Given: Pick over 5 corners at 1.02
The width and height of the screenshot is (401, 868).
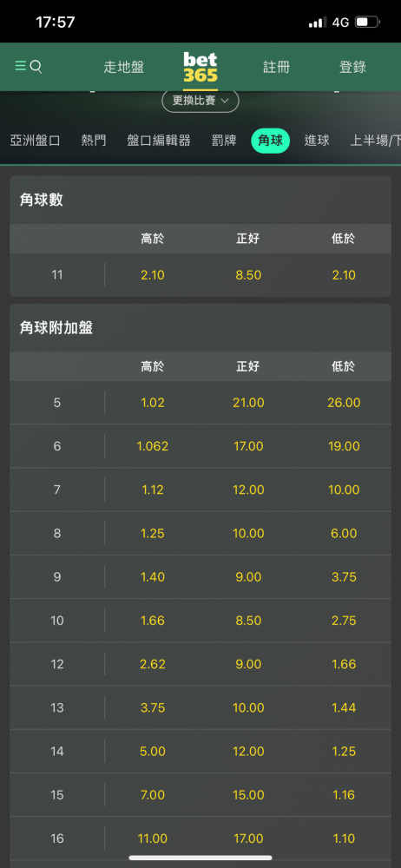Looking at the screenshot, I should click(x=153, y=403).
